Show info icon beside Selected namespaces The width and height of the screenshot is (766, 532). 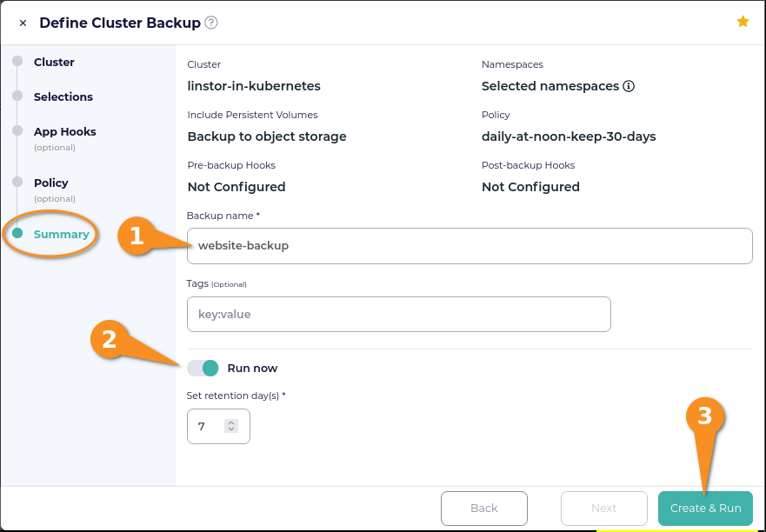point(629,86)
